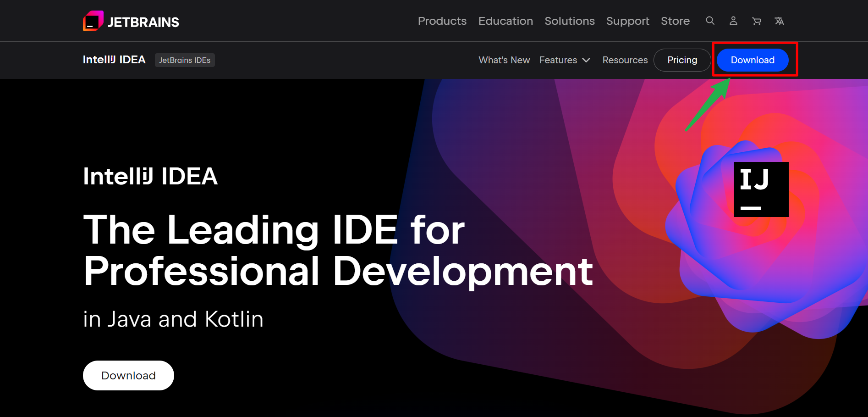This screenshot has width=868, height=417.
Task: Click "The Leading IDE for" headline text
Action: 274,229
